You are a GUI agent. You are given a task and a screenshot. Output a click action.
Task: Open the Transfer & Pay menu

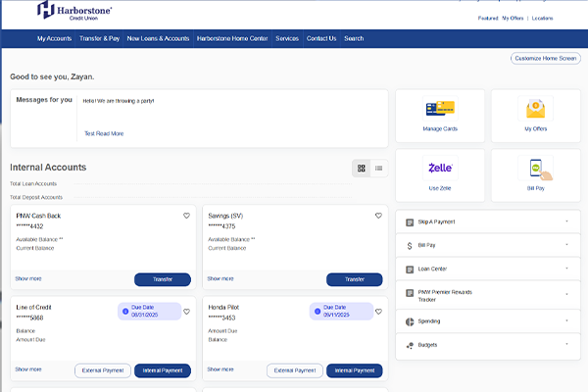tap(99, 38)
